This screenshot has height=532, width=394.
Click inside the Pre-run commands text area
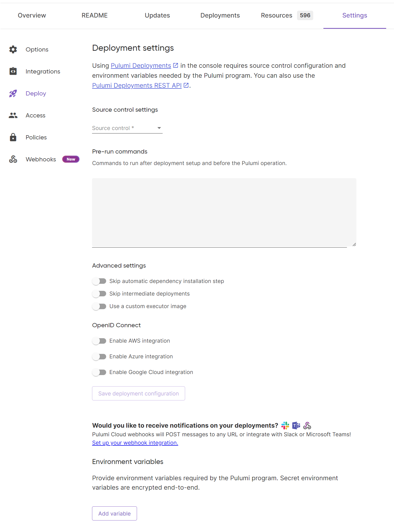pos(224,212)
